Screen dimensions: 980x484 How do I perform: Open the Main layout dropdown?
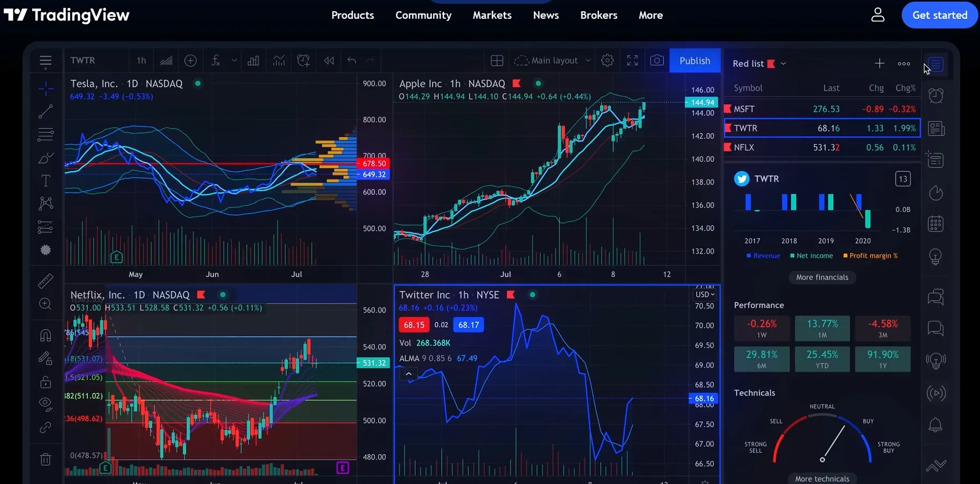click(552, 61)
